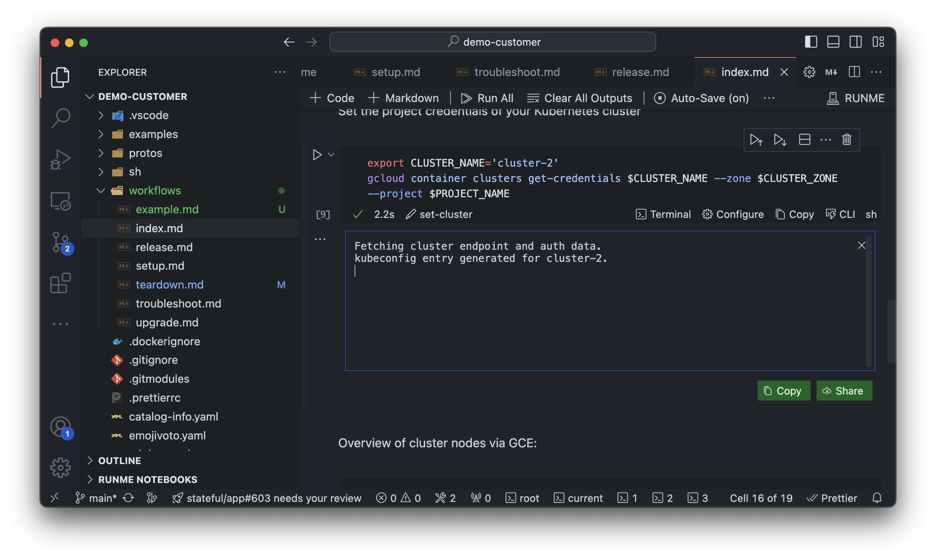936x560 pixels.
Task: Open Explorer views and more actions
Action: click(x=280, y=72)
